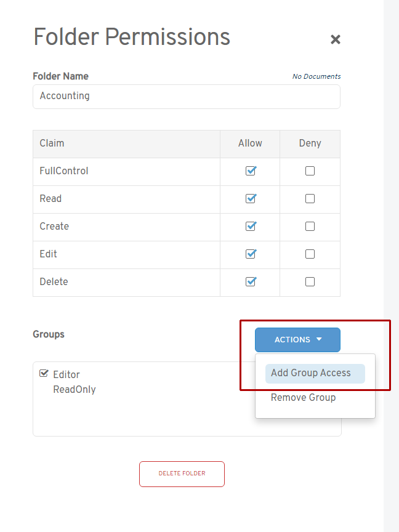Enable Deny for Create claim
The width and height of the screenshot is (399, 532).
pyautogui.click(x=310, y=227)
